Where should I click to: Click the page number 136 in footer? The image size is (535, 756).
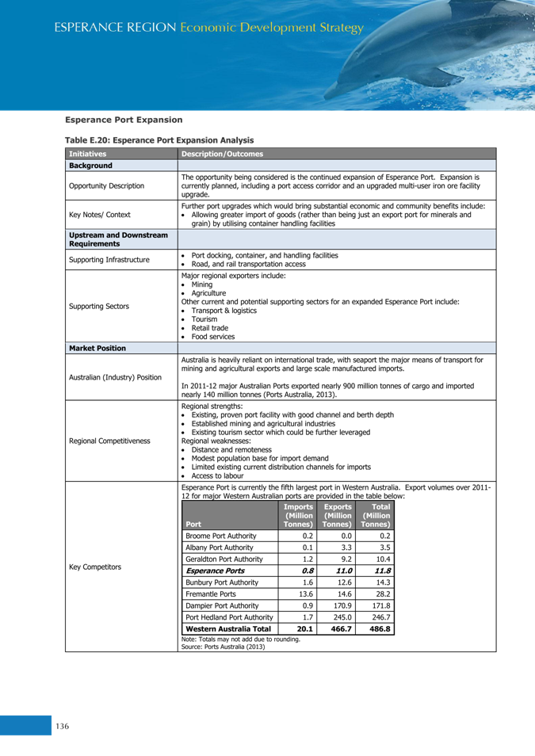(62, 726)
